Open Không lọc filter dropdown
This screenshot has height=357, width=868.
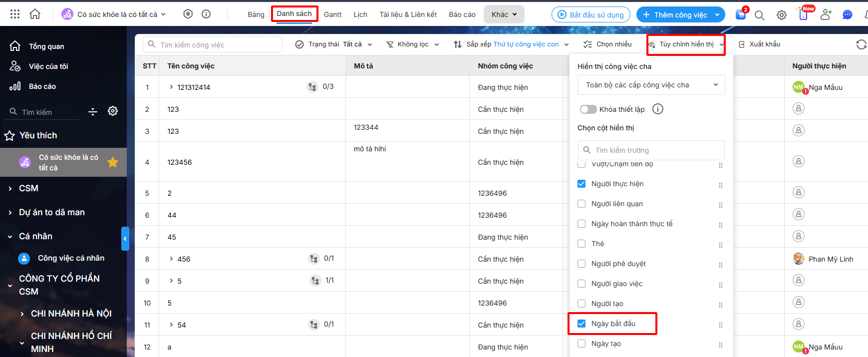(x=413, y=44)
